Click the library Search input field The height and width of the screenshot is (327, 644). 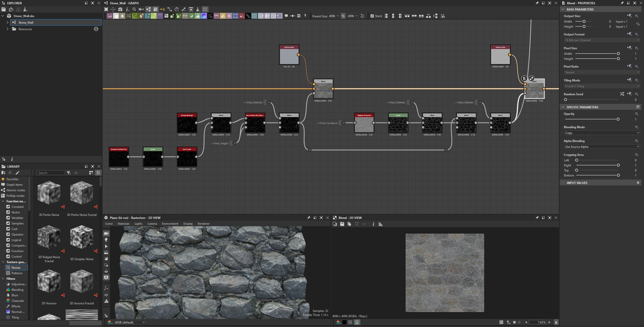click(51, 173)
